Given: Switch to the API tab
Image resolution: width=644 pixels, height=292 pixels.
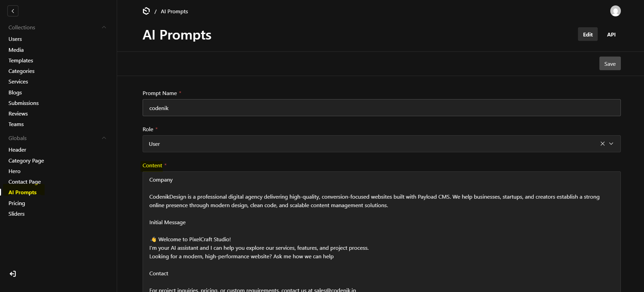Looking at the screenshot, I should [611, 34].
